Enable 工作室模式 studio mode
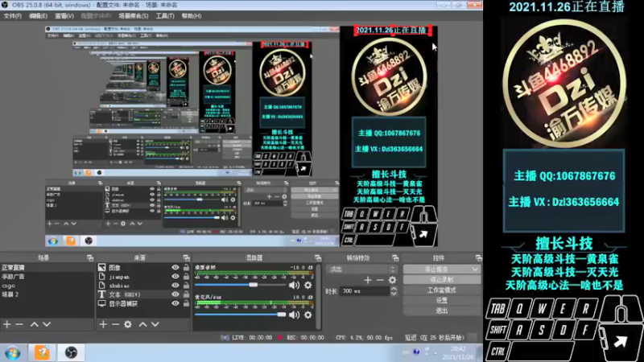This screenshot has width=644, height=362. tap(442, 290)
